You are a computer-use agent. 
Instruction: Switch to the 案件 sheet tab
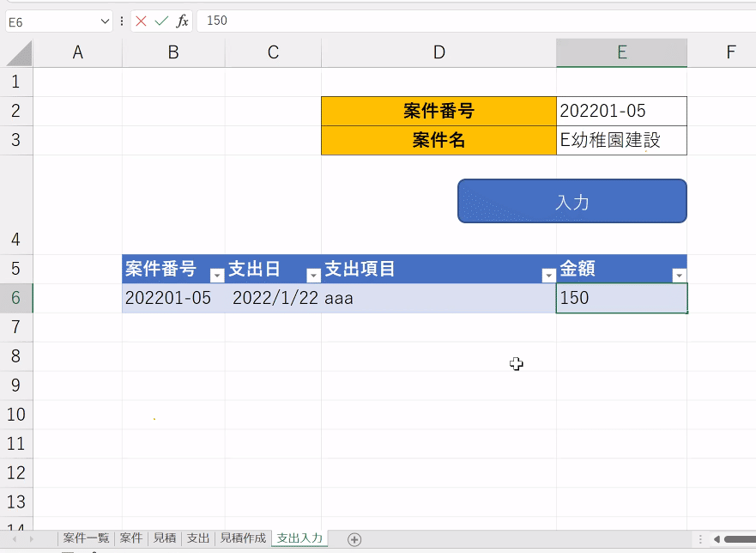[131, 538]
